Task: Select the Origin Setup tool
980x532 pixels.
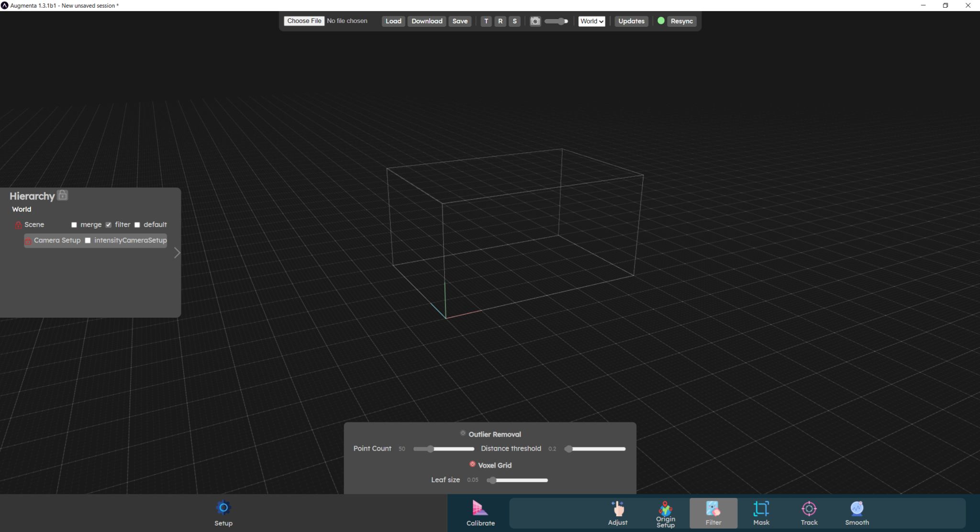Action: (666, 513)
